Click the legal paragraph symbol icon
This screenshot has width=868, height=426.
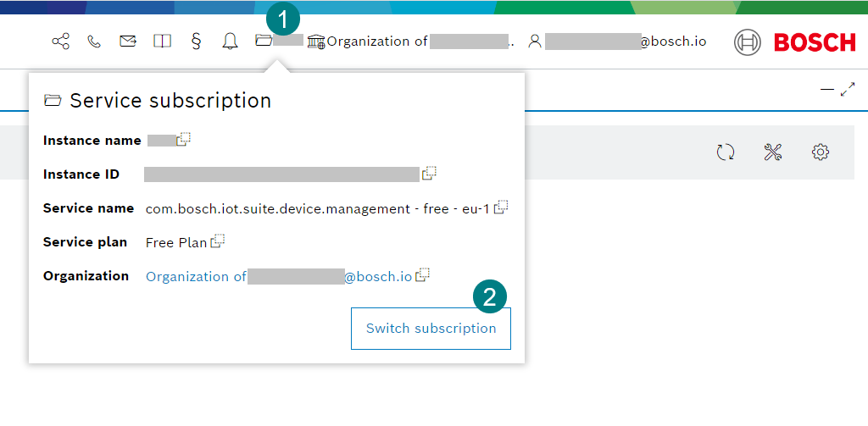(x=196, y=41)
